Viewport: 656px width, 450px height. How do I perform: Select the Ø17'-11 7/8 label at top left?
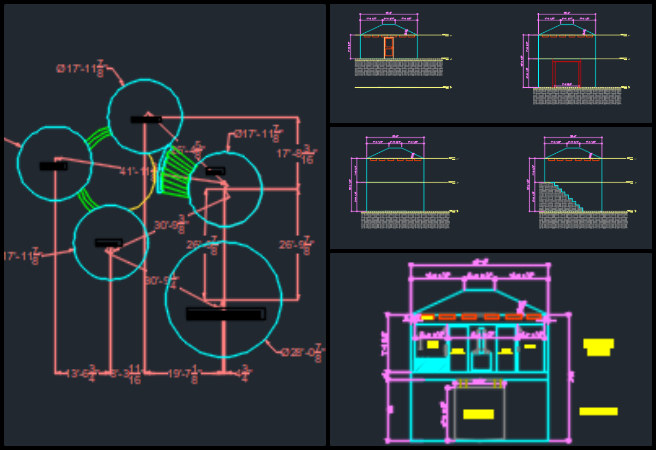[82, 69]
